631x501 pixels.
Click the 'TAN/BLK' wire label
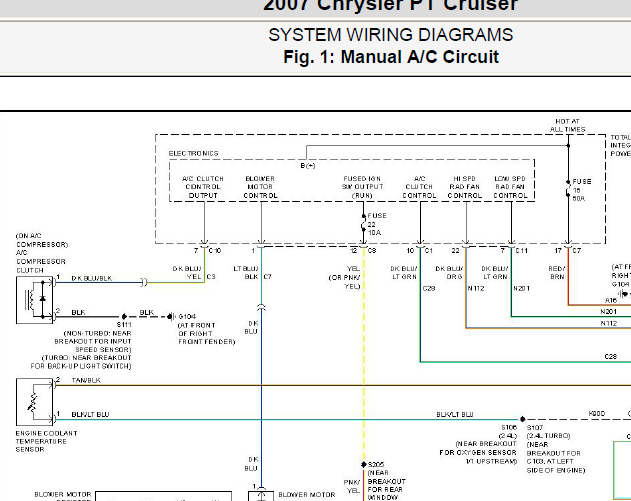pos(86,380)
